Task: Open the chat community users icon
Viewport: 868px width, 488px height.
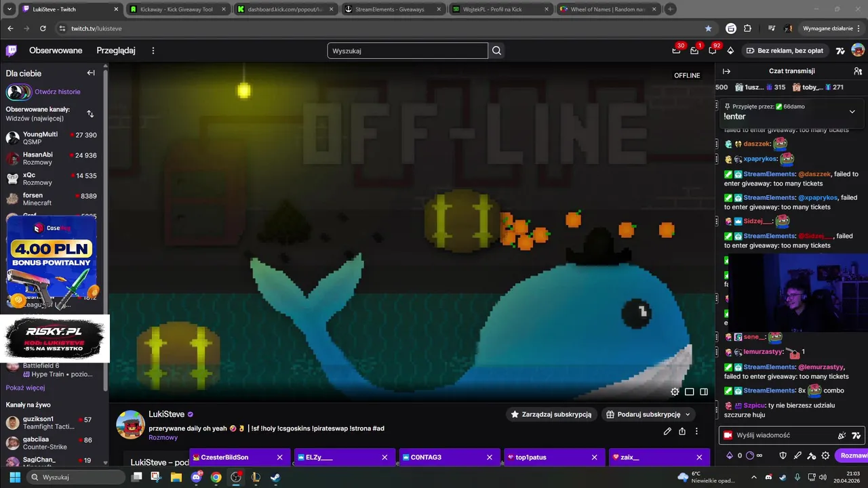Action: tap(858, 71)
